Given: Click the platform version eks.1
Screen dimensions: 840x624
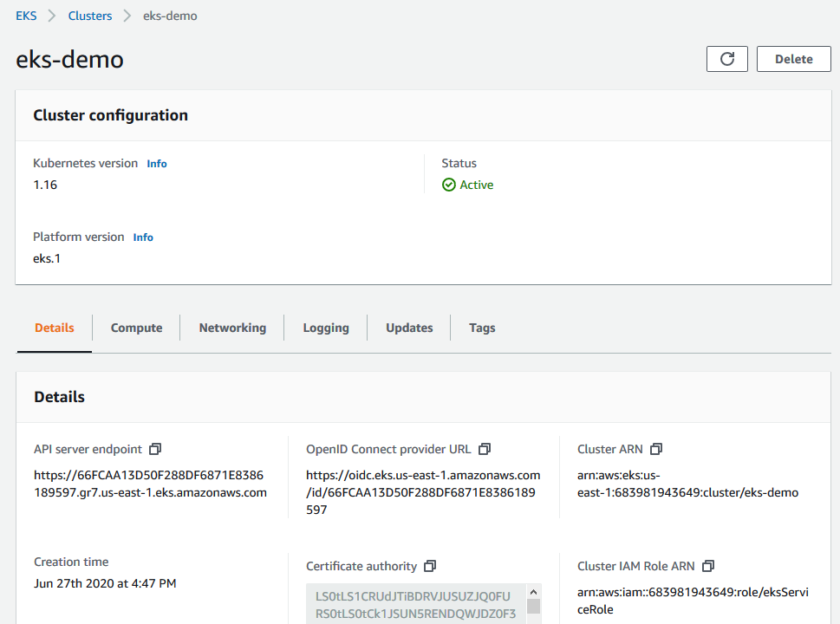Looking at the screenshot, I should (x=47, y=259).
